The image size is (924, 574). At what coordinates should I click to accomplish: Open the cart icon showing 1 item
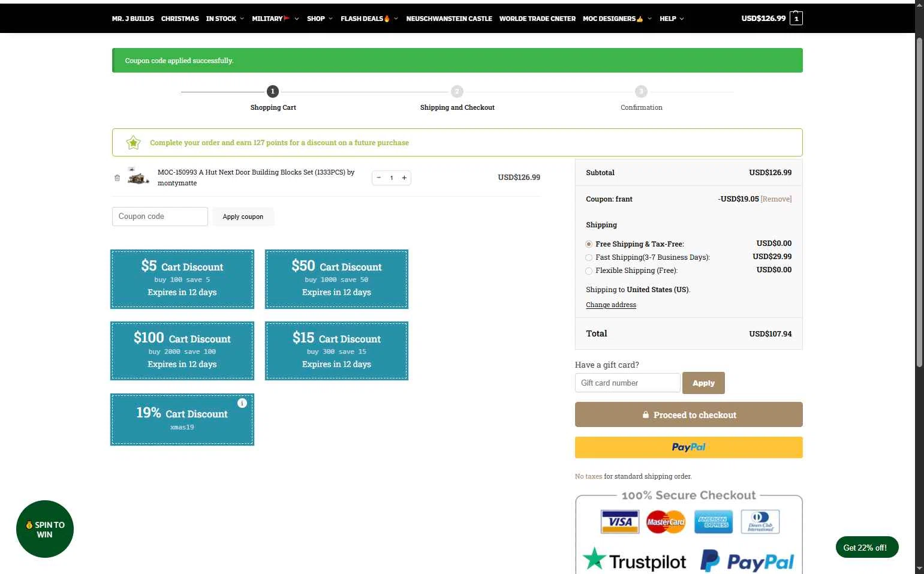point(796,19)
